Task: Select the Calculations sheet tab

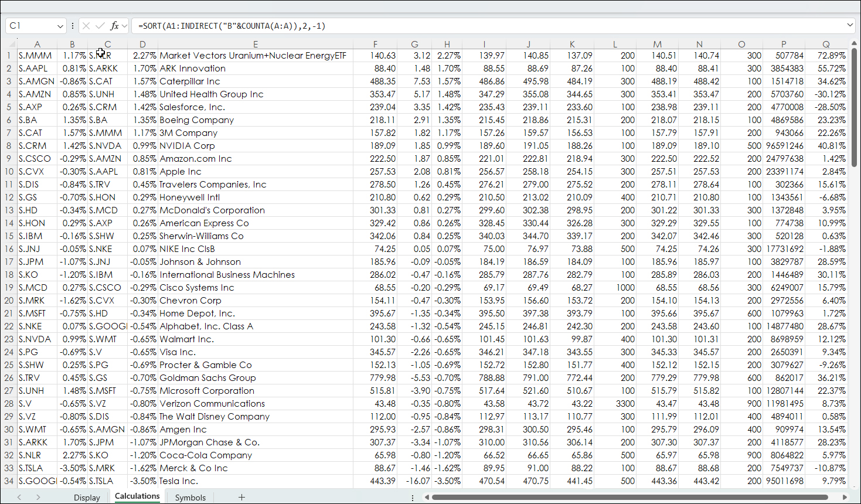Action: tap(137, 496)
